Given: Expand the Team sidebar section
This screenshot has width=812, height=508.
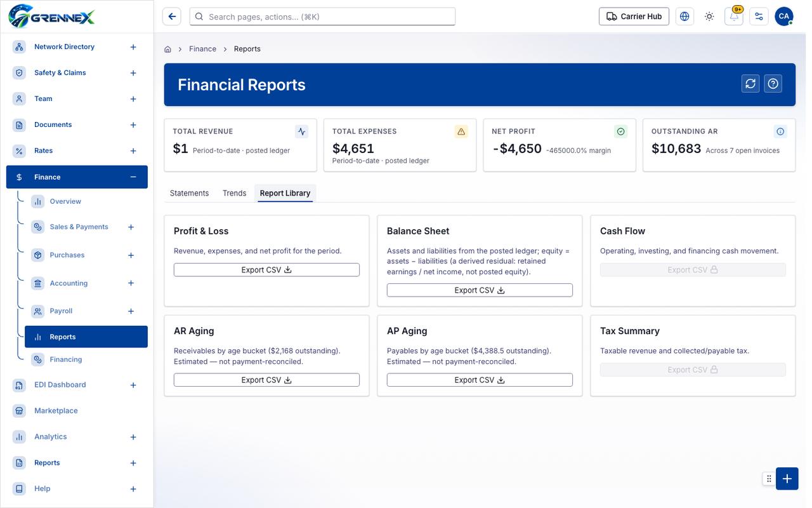Looking at the screenshot, I should coord(133,99).
